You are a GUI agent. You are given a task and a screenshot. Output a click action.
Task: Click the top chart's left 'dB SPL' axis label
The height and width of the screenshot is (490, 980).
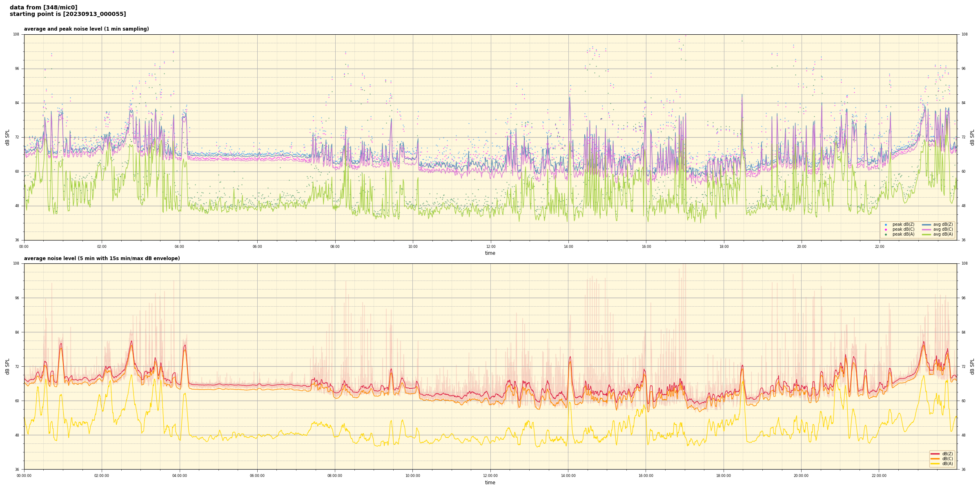tap(7, 137)
